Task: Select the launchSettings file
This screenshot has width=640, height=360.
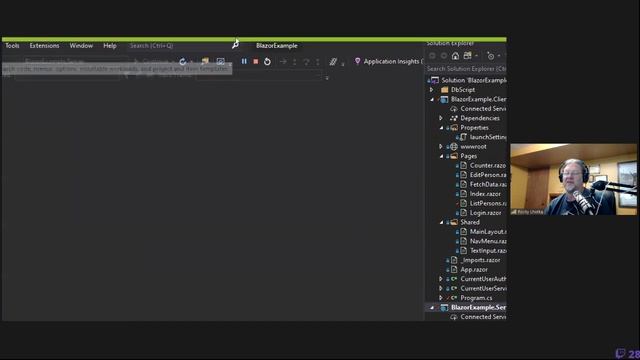Action: coord(488,137)
